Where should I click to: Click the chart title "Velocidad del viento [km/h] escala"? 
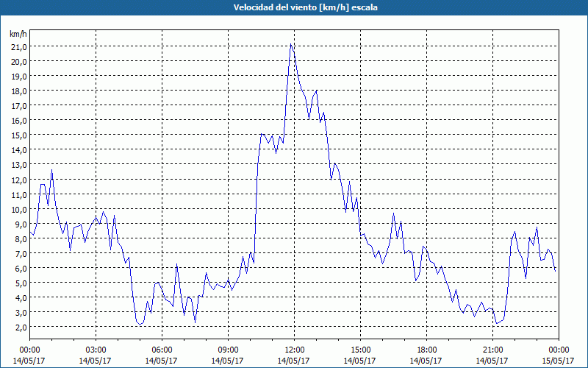[305, 7]
